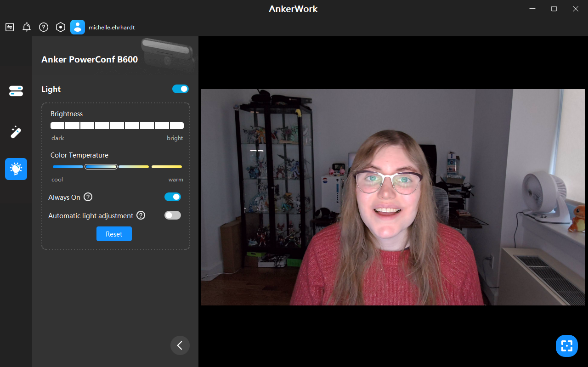The width and height of the screenshot is (588, 367).
Task: Maximize the AnkerWork window
Action: [554, 9]
